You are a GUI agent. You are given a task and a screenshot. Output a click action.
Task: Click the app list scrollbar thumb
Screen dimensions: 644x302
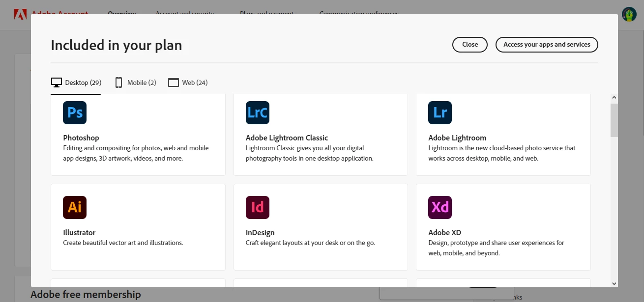[614, 120]
